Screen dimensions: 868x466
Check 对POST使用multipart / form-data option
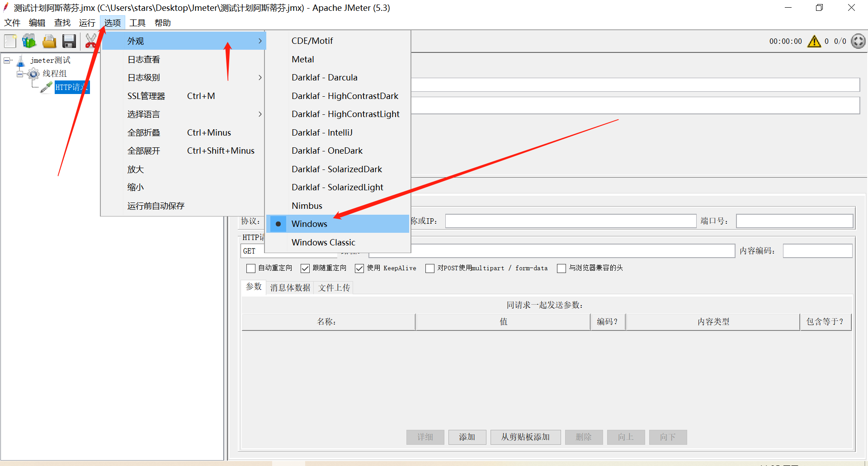pos(430,268)
